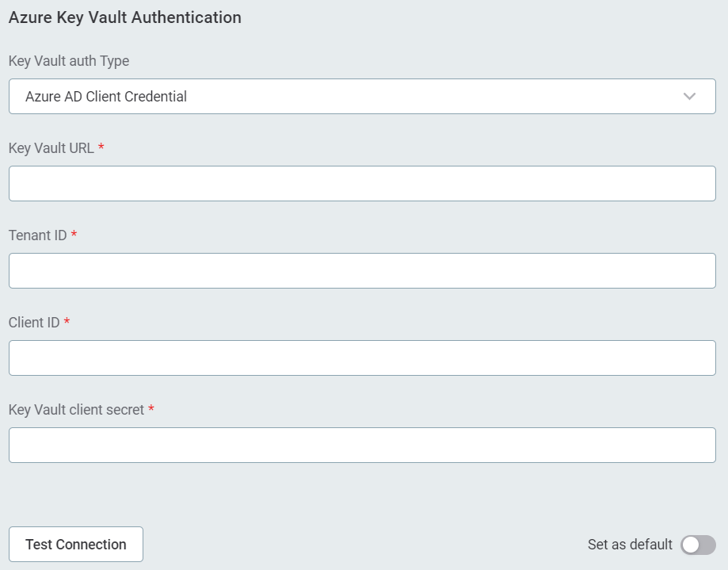Click the Key Vault client secret label
Image resolution: width=728 pixels, height=570 pixels.
(77, 410)
